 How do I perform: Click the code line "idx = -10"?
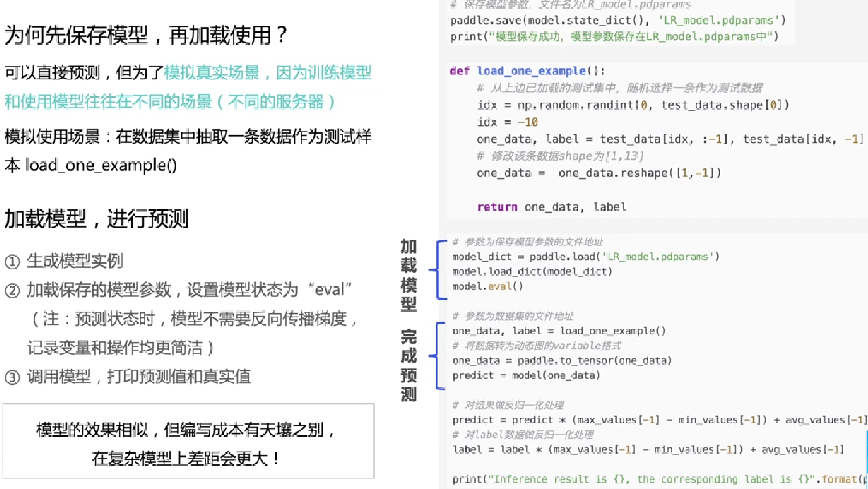[x=508, y=122]
